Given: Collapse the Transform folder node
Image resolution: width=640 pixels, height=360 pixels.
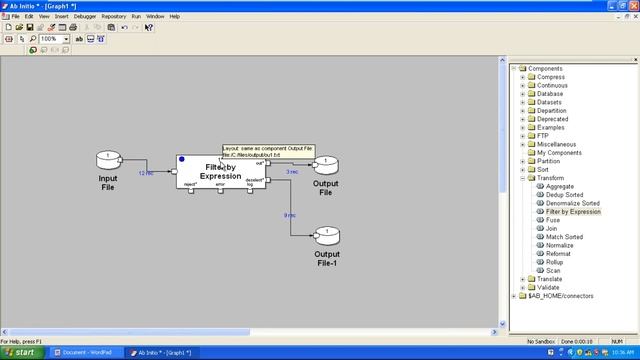Looking at the screenshot, I should coord(522,178).
